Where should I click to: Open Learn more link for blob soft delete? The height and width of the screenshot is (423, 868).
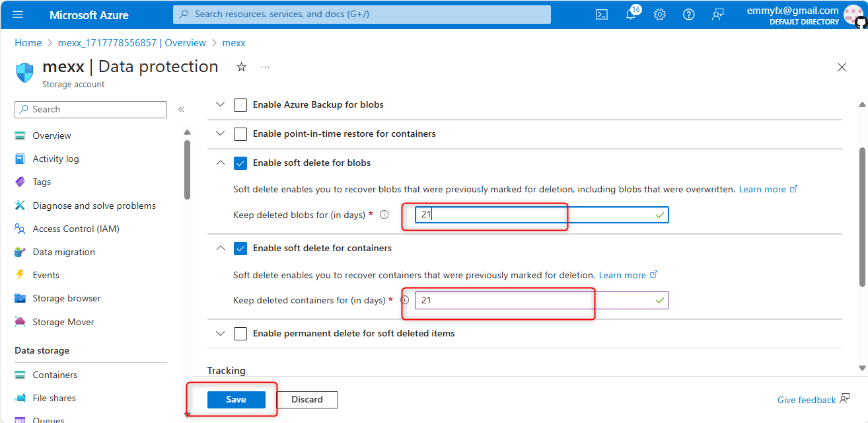(x=762, y=190)
